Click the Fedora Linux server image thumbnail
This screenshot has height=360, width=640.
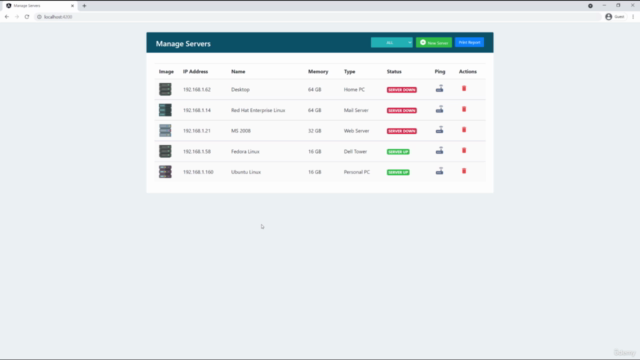pyautogui.click(x=165, y=151)
